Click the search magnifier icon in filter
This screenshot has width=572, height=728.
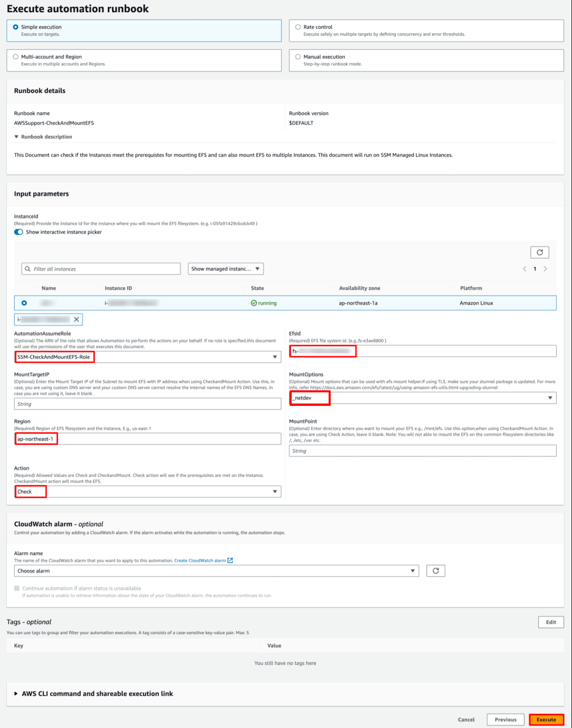(x=28, y=269)
